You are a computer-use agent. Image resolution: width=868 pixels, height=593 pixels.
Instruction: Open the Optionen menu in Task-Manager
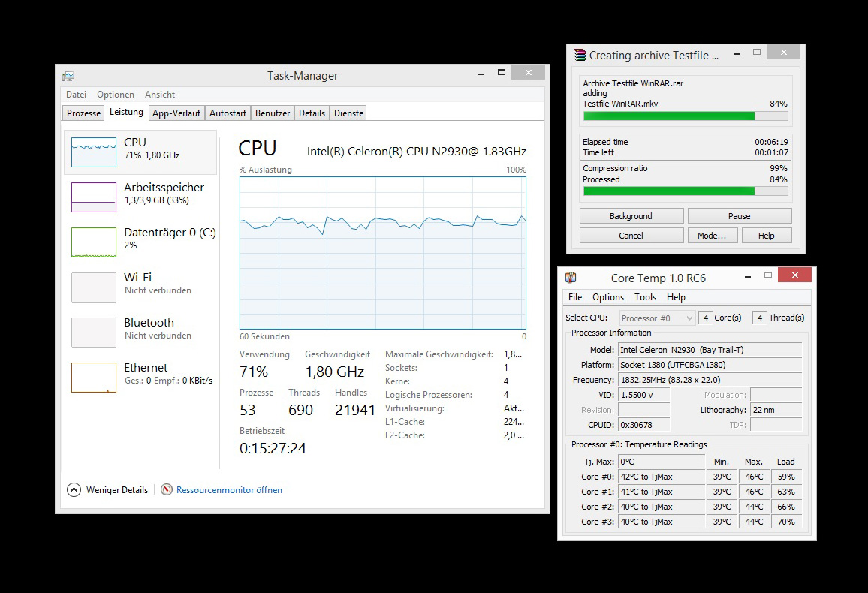[x=115, y=94]
